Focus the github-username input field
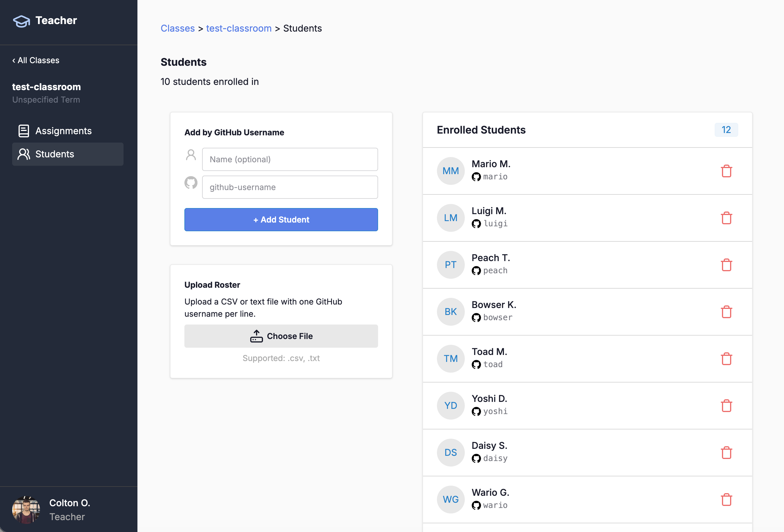The width and height of the screenshot is (784, 532). pos(290,187)
